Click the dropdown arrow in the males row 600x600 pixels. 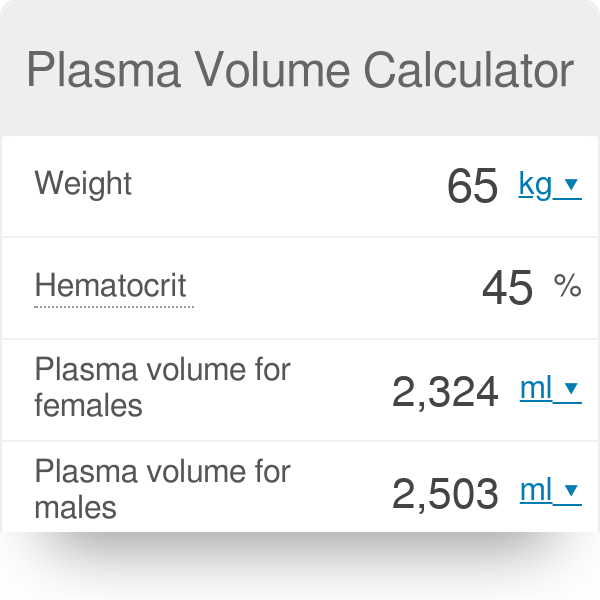tap(572, 491)
